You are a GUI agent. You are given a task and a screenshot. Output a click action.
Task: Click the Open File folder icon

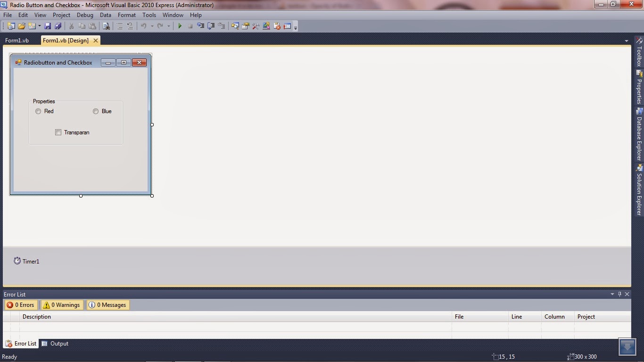pyautogui.click(x=22, y=26)
